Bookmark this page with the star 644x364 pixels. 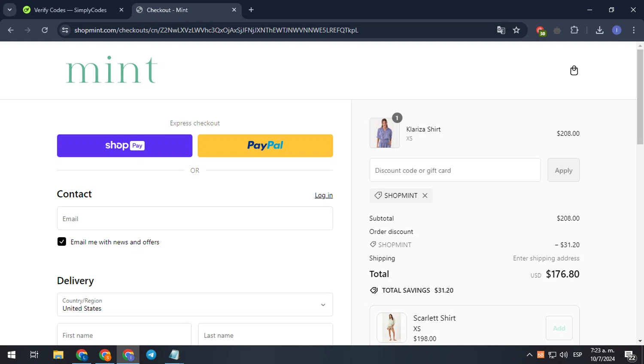click(516, 30)
